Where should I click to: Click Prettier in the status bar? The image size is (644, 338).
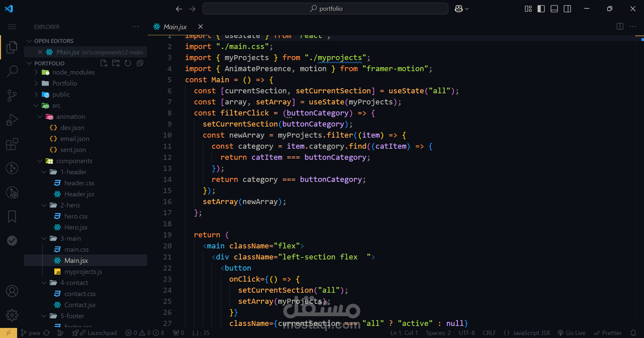[608, 333]
